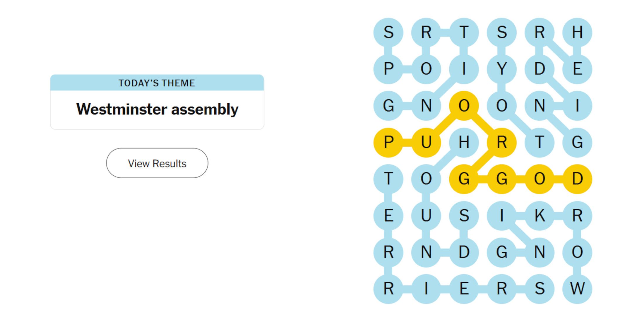Tap the yellow O at the spangram's peak
The height and width of the screenshot is (322, 644).
(464, 106)
